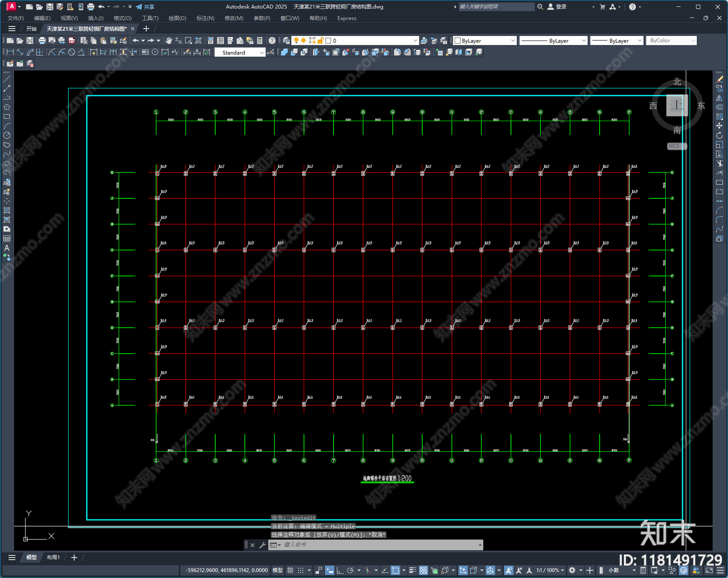Click the layer 0 color square swatch
This screenshot has width=728, height=578.
click(328, 41)
